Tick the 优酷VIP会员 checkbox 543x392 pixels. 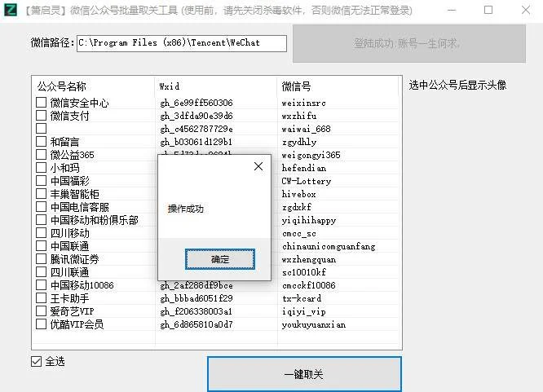(42, 324)
